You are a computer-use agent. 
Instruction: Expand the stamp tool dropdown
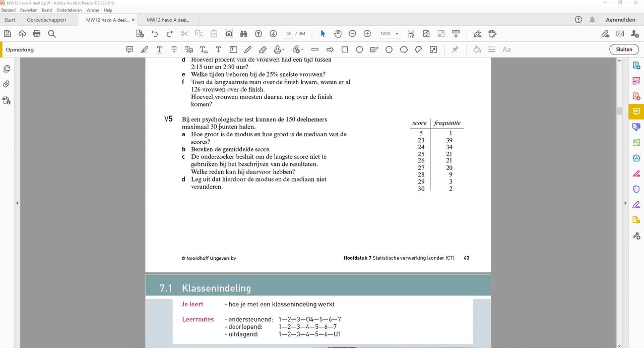(284, 49)
